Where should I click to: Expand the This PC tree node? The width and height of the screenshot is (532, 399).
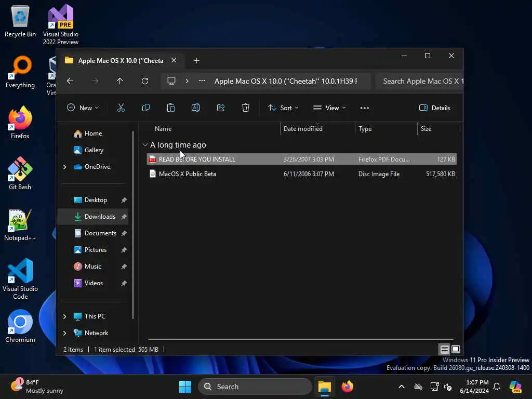coord(64,316)
